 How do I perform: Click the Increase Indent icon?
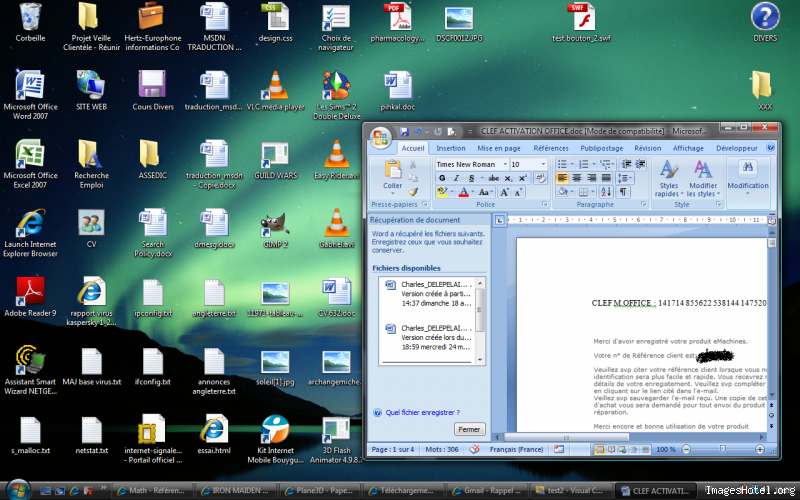click(x=641, y=164)
